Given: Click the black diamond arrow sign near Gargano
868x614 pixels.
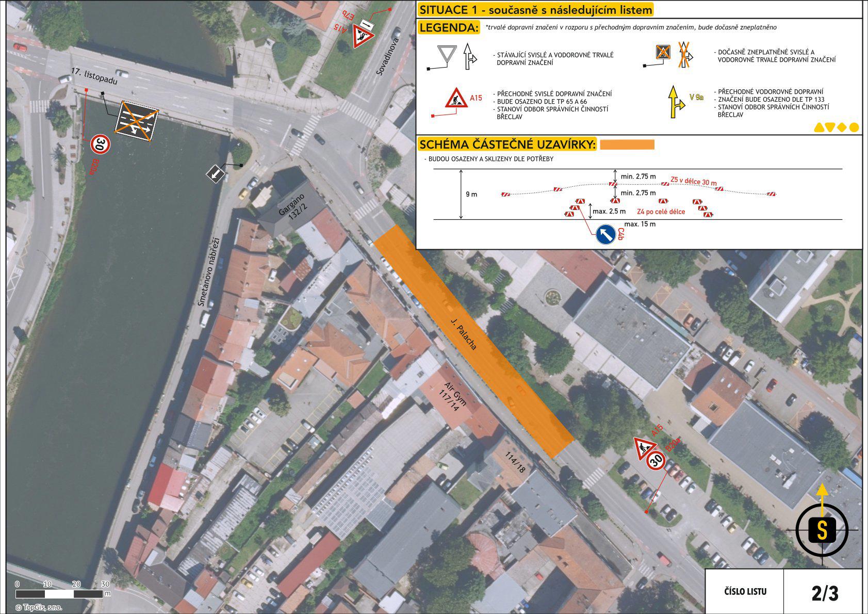Looking at the screenshot, I should 216,174.
